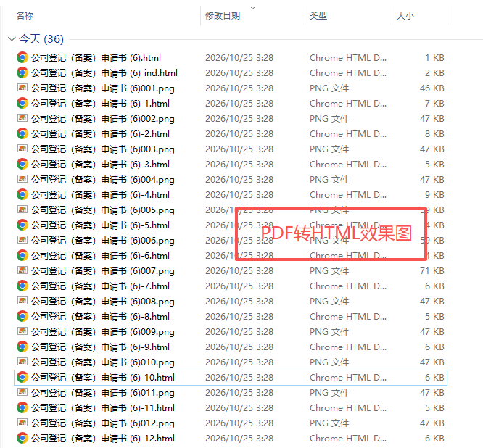Select file name 公司登记（备案）申请书 (6).html
The width and height of the screenshot is (483, 448).
coord(96,58)
